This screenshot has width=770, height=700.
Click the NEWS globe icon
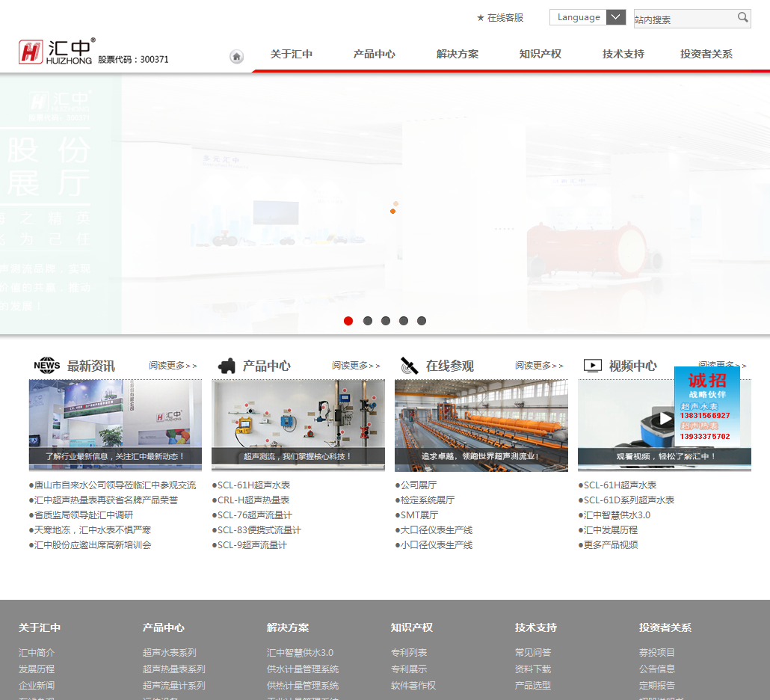click(46, 365)
